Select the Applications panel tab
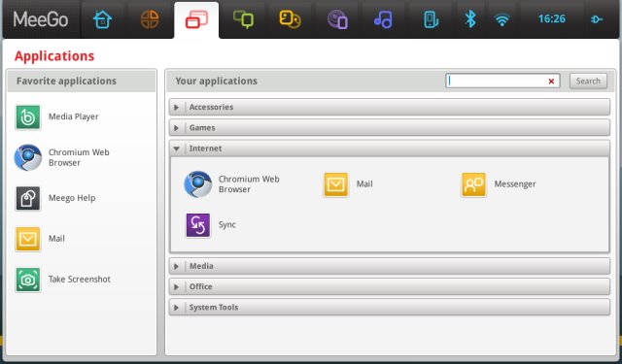 point(196,19)
